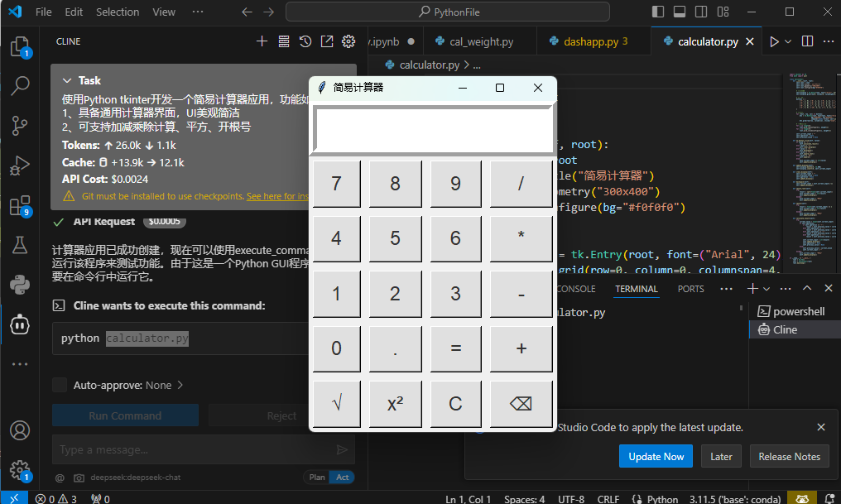The height and width of the screenshot is (504, 841).
Task: Open terminal views and more actions
Action: [x=786, y=289]
